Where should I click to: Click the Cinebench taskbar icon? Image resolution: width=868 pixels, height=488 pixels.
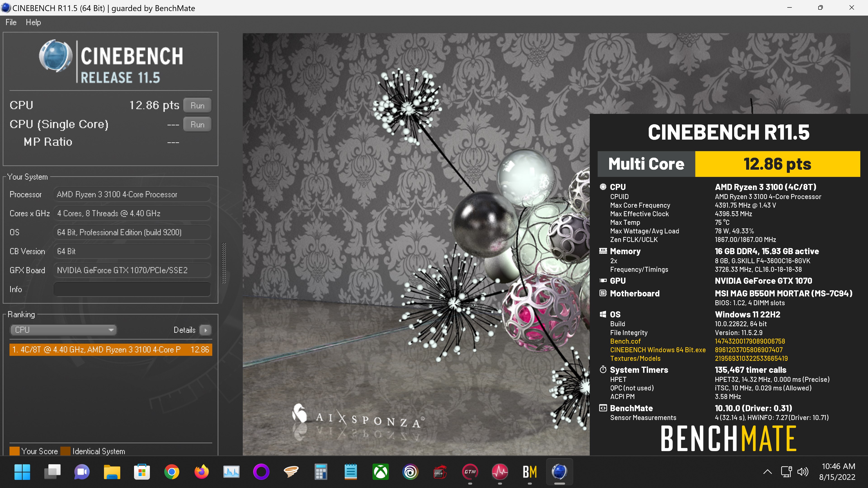coord(559,472)
